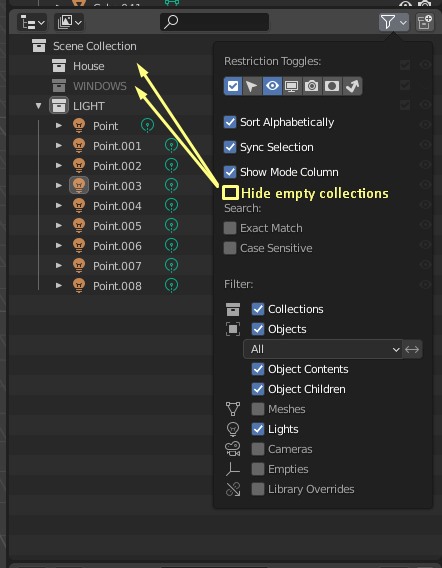Screen dimensions: 442x568
Task: Expand Point.008 in the outliner
Action: (58, 285)
